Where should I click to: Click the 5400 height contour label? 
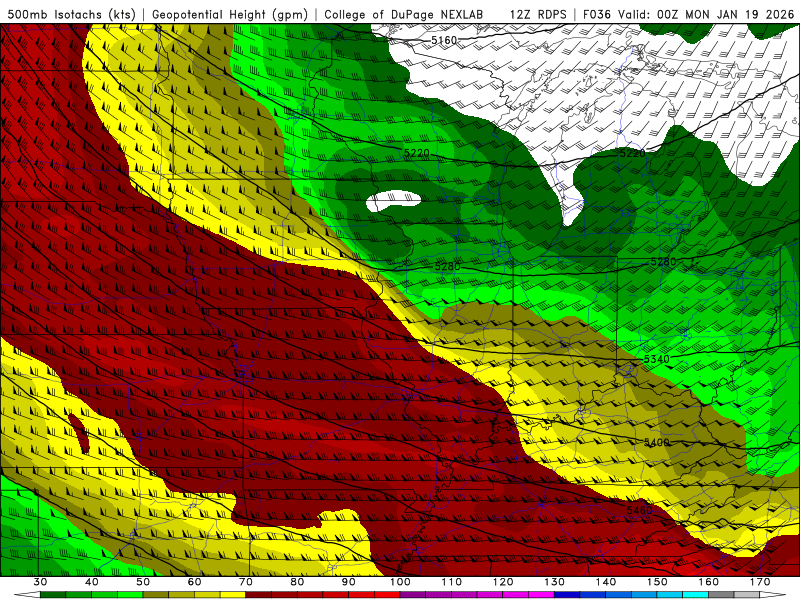(657, 442)
